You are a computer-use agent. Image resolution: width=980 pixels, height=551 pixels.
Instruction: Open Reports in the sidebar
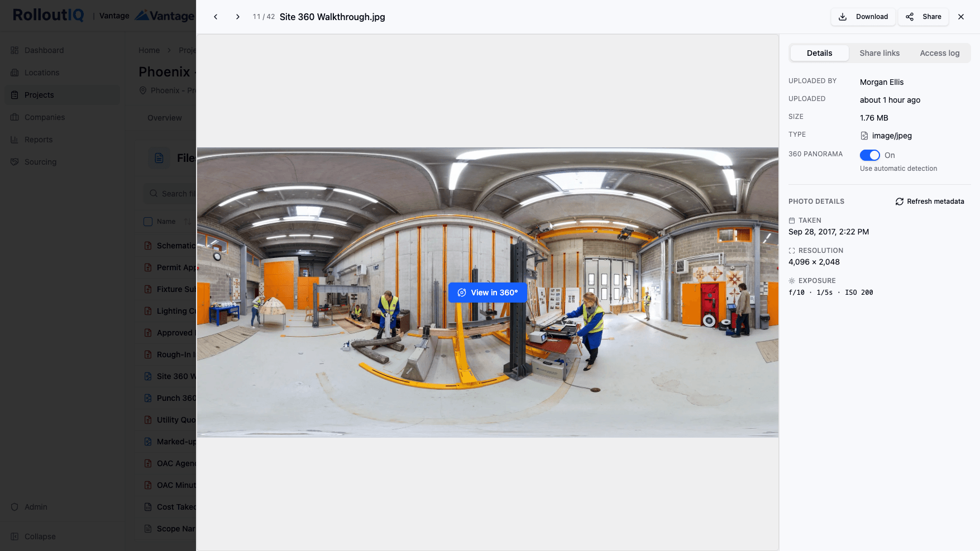tap(63, 140)
